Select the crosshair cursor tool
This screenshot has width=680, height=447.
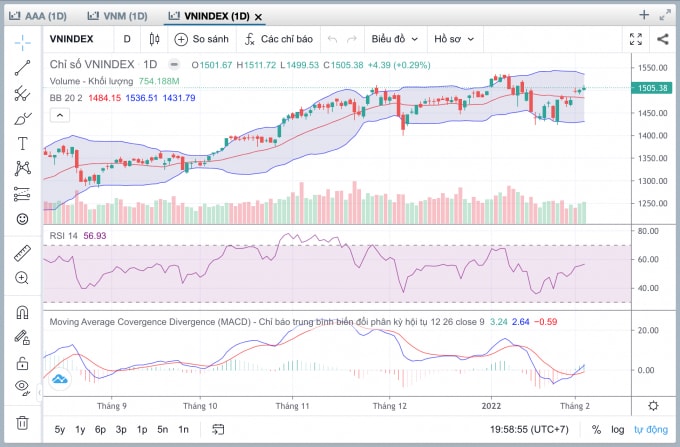click(23, 42)
